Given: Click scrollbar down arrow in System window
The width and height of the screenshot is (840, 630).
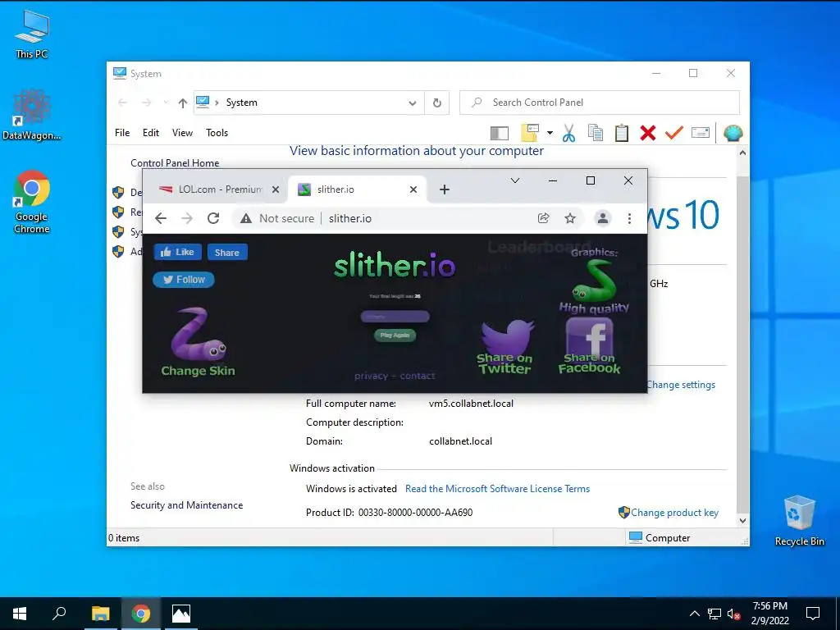Looking at the screenshot, I should tap(742, 520).
